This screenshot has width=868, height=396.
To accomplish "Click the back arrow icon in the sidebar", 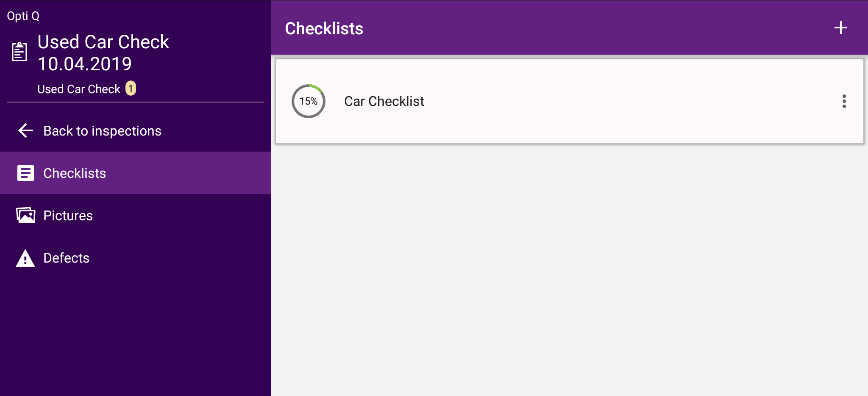I will [25, 130].
